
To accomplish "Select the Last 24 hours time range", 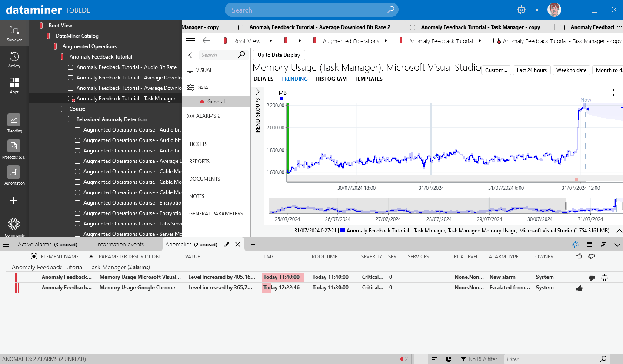I will [531, 70].
